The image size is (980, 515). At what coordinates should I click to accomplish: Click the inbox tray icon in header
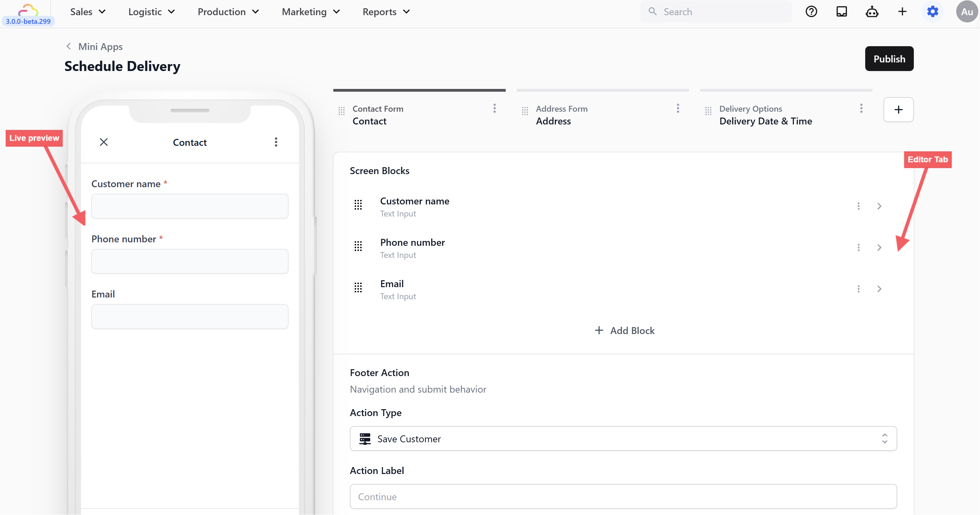pos(841,12)
